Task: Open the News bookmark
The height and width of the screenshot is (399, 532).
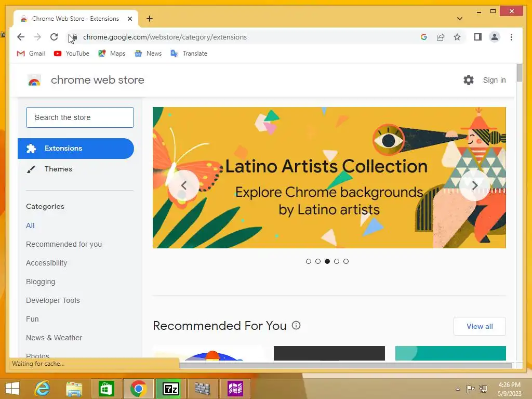Action: tap(148, 54)
